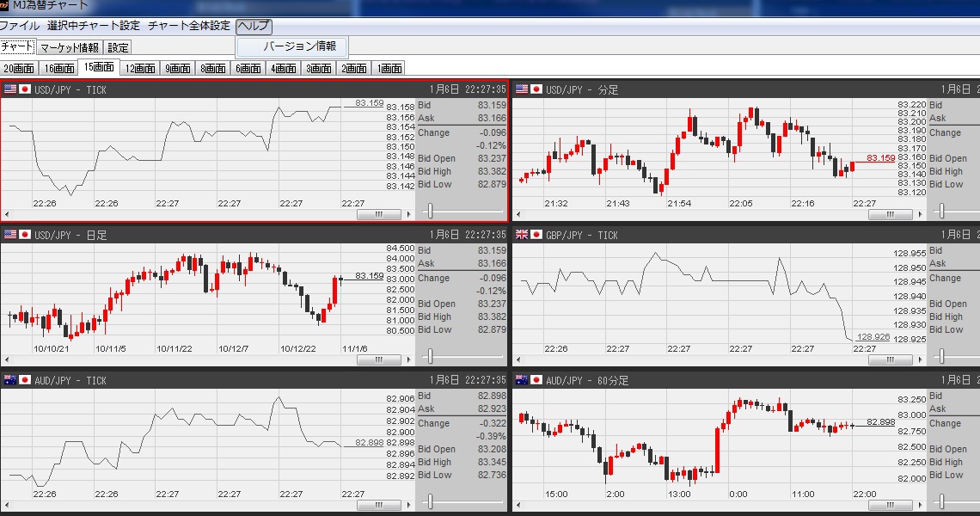Open the ファイル menu

pyautogui.click(x=20, y=27)
